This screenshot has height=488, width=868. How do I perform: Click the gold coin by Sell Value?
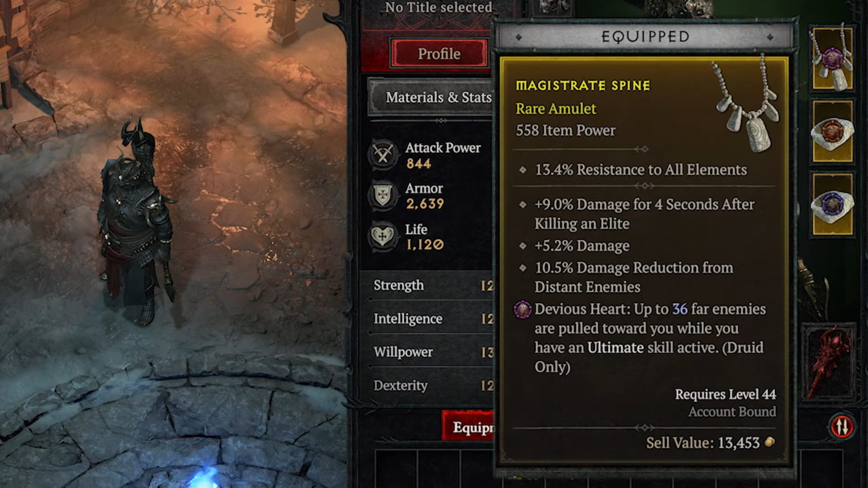(770, 442)
